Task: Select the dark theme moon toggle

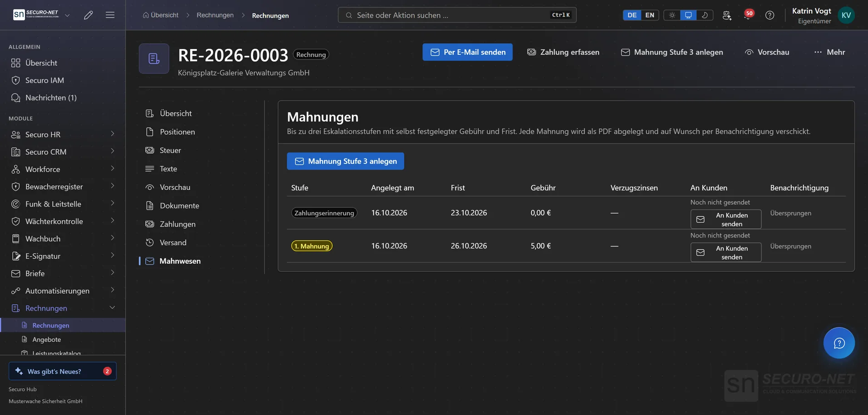Action: (705, 15)
